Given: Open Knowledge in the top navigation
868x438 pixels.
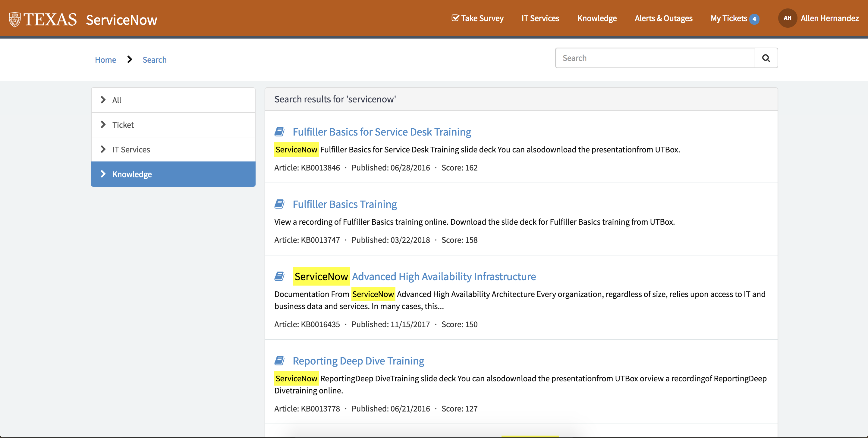Looking at the screenshot, I should 597,18.
